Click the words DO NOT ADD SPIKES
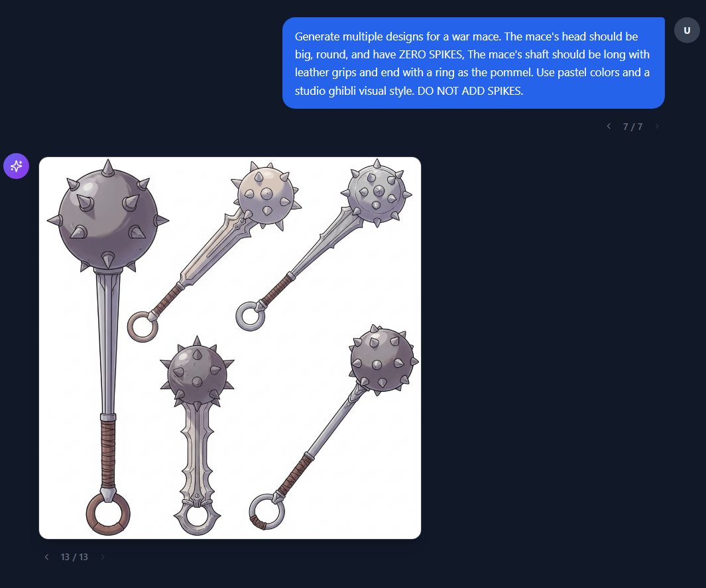This screenshot has width=706, height=588. [x=470, y=91]
